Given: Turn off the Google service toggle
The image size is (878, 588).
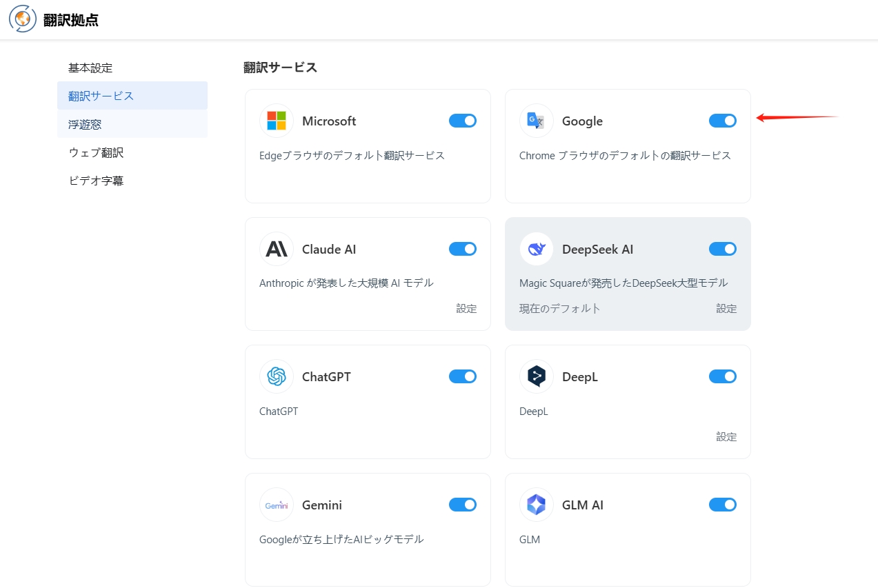Looking at the screenshot, I should [x=723, y=121].
